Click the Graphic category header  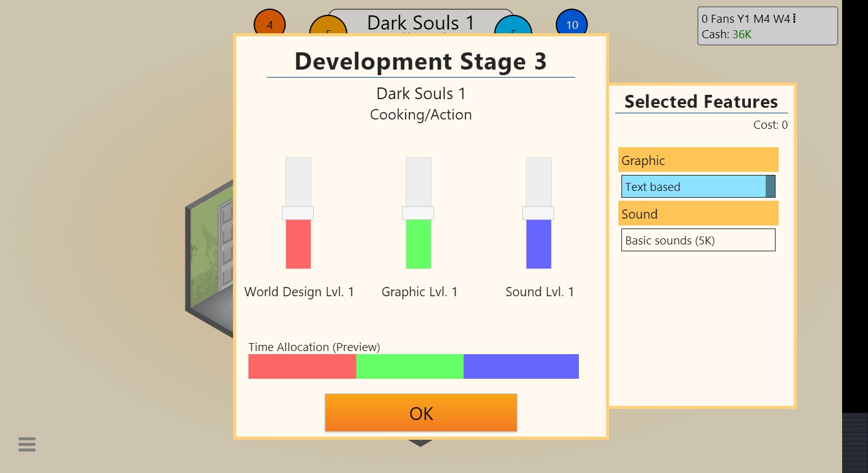tap(698, 160)
